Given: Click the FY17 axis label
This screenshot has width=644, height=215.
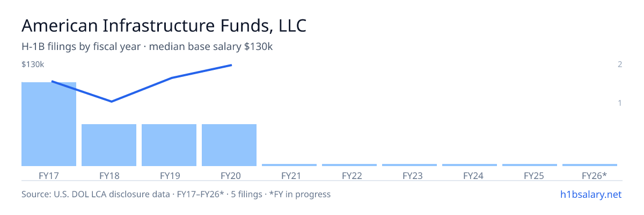Looking at the screenshot, I should click(49, 175).
